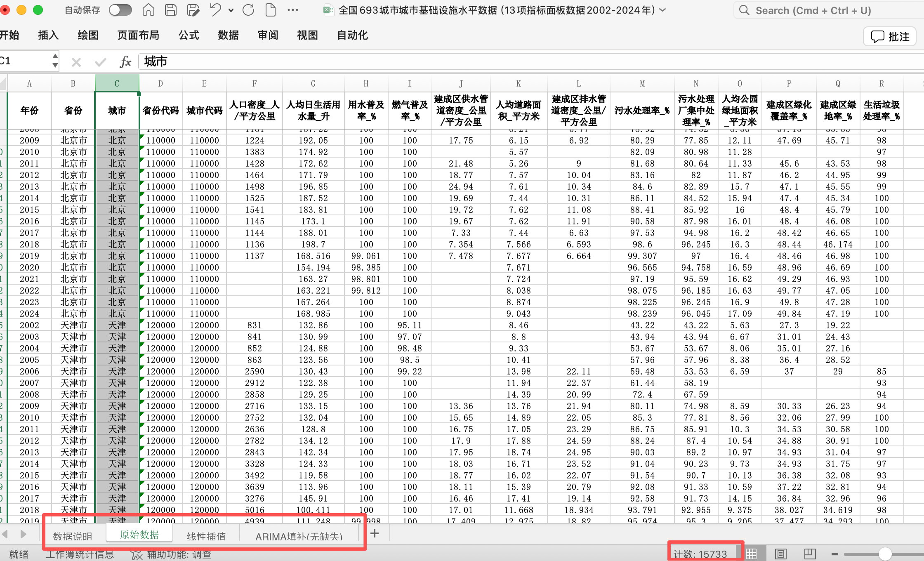Switch to Page Layout view icon
924x561 pixels.
click(x=781, y=554)
